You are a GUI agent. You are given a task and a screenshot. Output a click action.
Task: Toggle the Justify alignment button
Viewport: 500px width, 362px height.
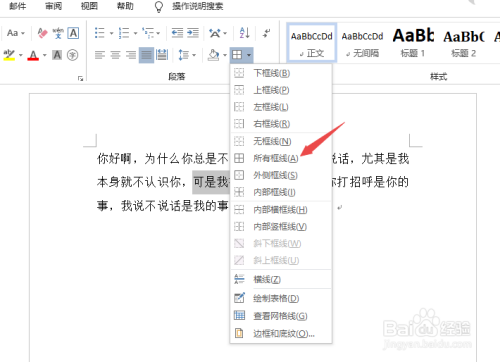[x=146, y=55]
